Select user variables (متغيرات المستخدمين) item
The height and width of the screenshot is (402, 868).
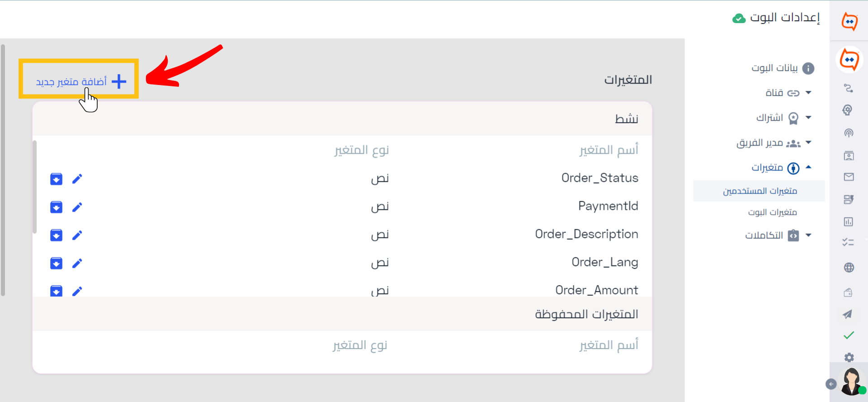pyautogui.click(x=759, y=191)
